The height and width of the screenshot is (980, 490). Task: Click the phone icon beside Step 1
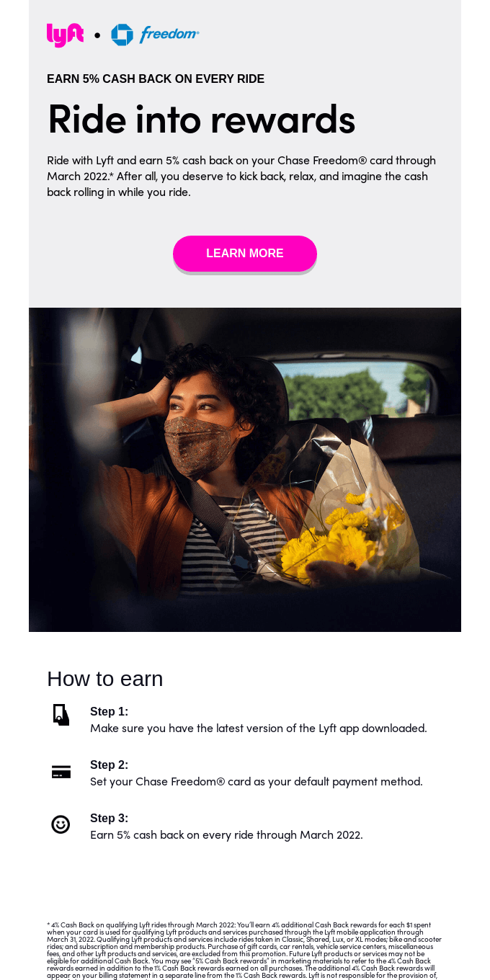[61, 715]
